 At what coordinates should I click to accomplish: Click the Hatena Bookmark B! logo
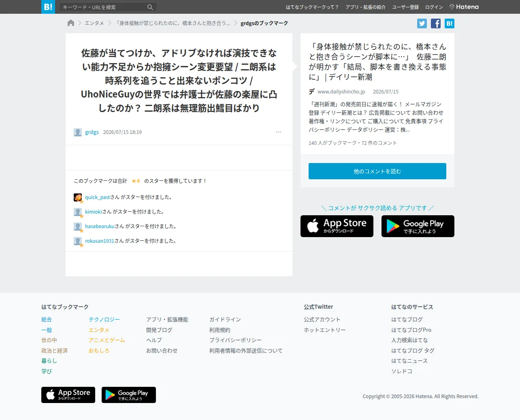point(48,7)
